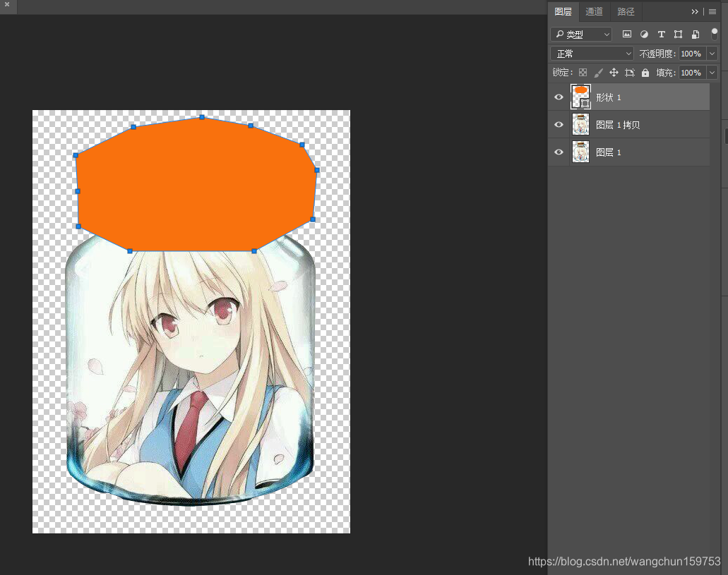
Task: Expand the 填充 slider arrow
Action: click(x=712, y=73)
